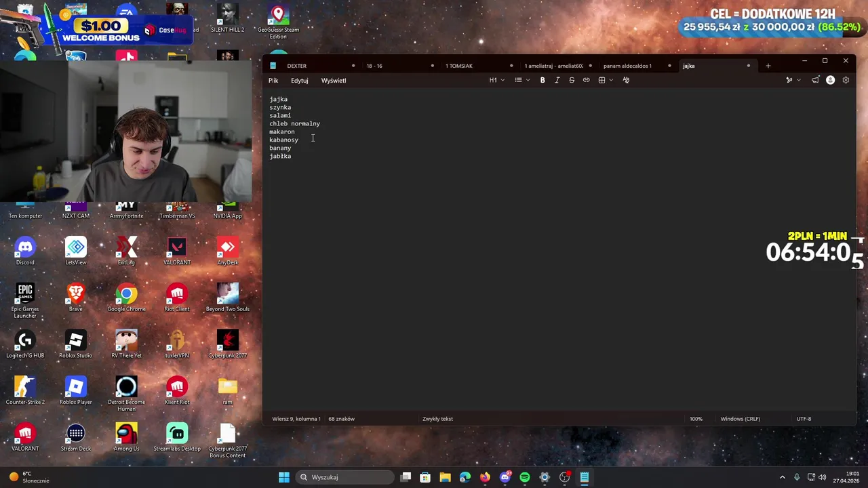Image resolution: width=868 pixels, height=488 pixels.
Task: Click the '68 znaków' character count
Action: pos(342,419)
